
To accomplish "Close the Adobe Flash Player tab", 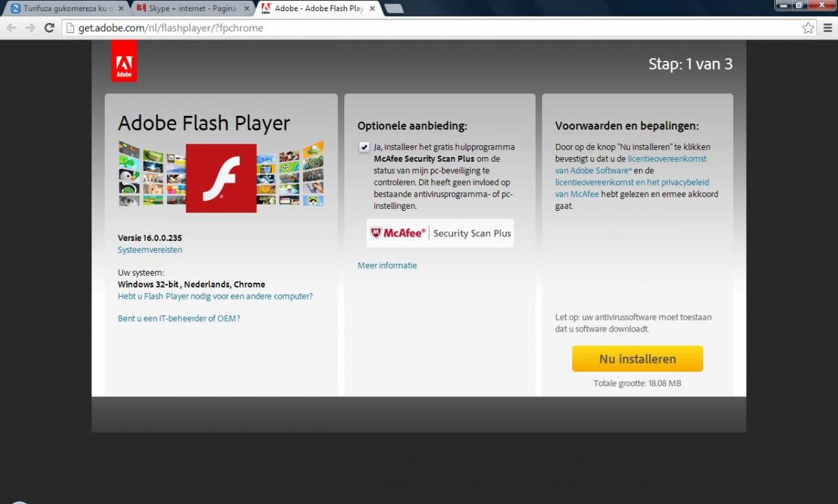I will [372, 9].
